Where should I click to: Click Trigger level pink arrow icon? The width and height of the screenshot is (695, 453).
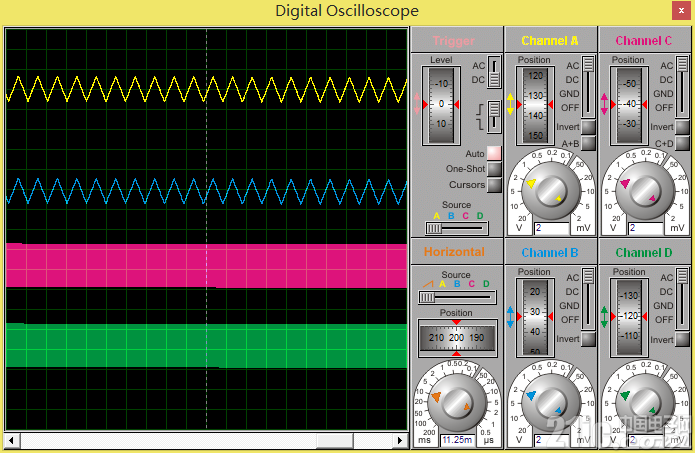pyautogui.click(x=417, y=104)
